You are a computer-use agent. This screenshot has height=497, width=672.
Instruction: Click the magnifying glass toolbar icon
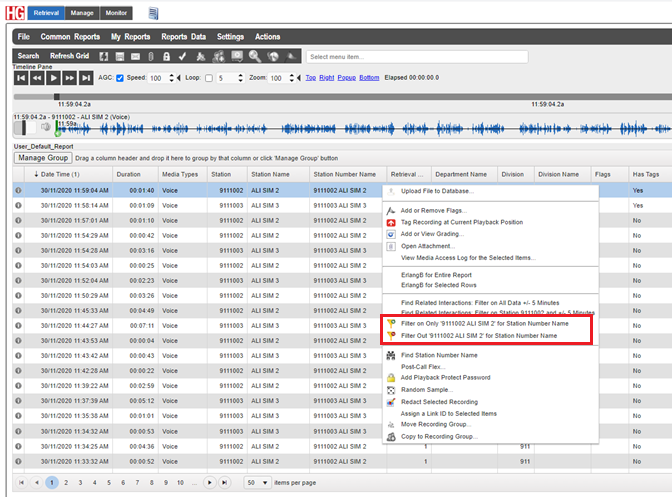coord(255,56)
